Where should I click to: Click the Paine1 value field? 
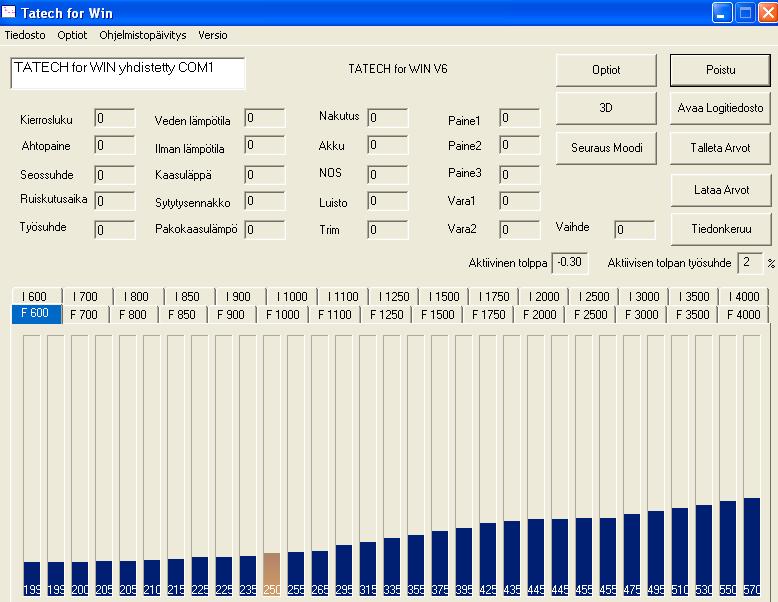519,118
